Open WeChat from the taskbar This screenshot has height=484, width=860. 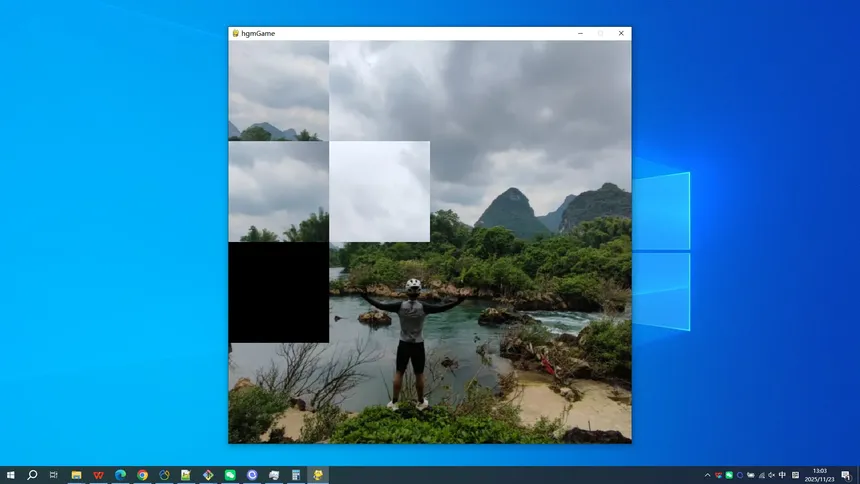click(230, 475)
